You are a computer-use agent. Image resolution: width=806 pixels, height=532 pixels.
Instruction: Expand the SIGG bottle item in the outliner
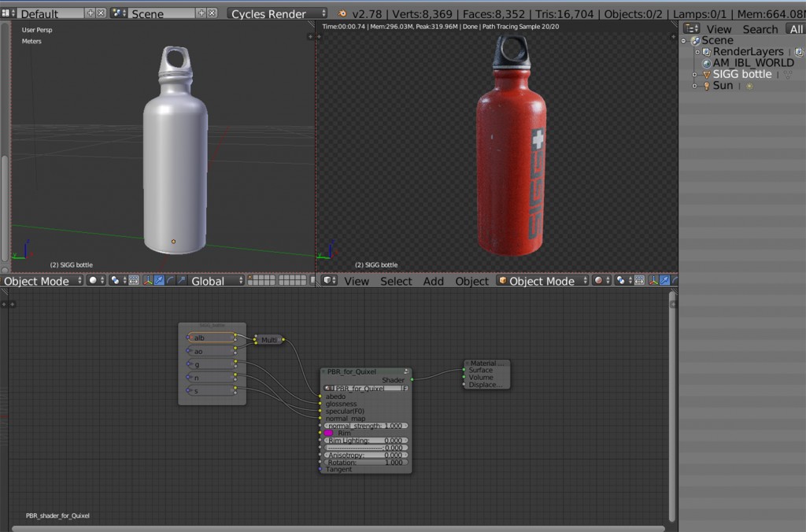tap(694, 74)
